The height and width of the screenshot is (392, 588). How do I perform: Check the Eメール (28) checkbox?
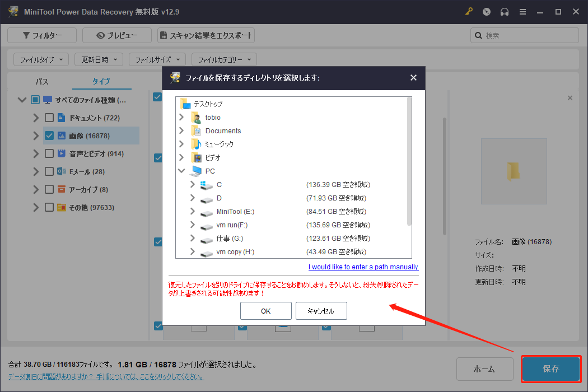[x=49, y=171]
